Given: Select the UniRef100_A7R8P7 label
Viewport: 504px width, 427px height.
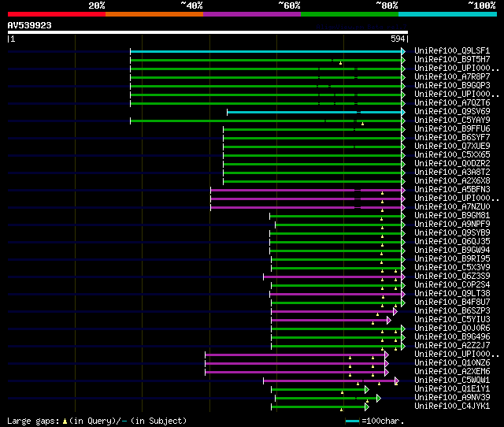Looking at the screenshot, I should click(452, 77).
